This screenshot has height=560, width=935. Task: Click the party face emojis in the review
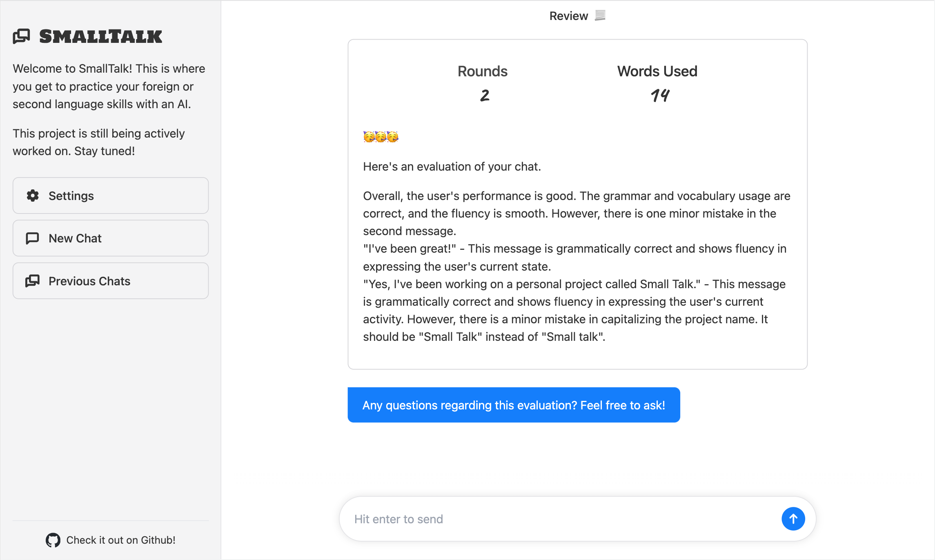tap(381, 137)
